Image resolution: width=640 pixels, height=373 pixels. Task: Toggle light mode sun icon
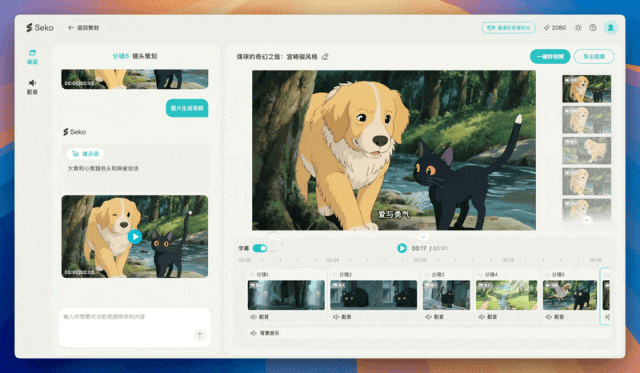[x=578, y=28]
